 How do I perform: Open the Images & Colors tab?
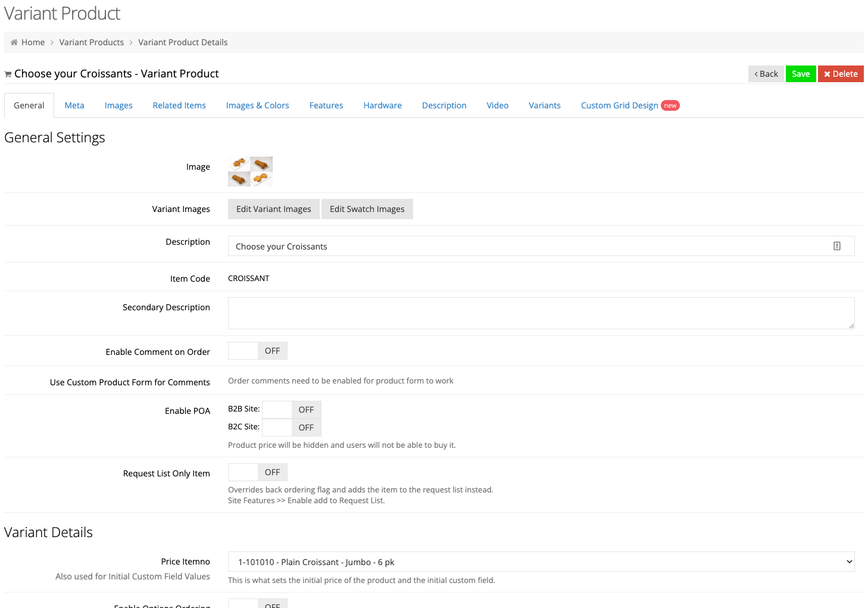pyautogui.click(x=257, y=105)
